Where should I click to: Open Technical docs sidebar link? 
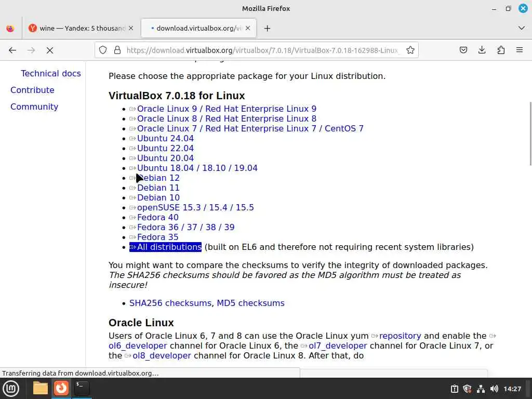point(51,74)
